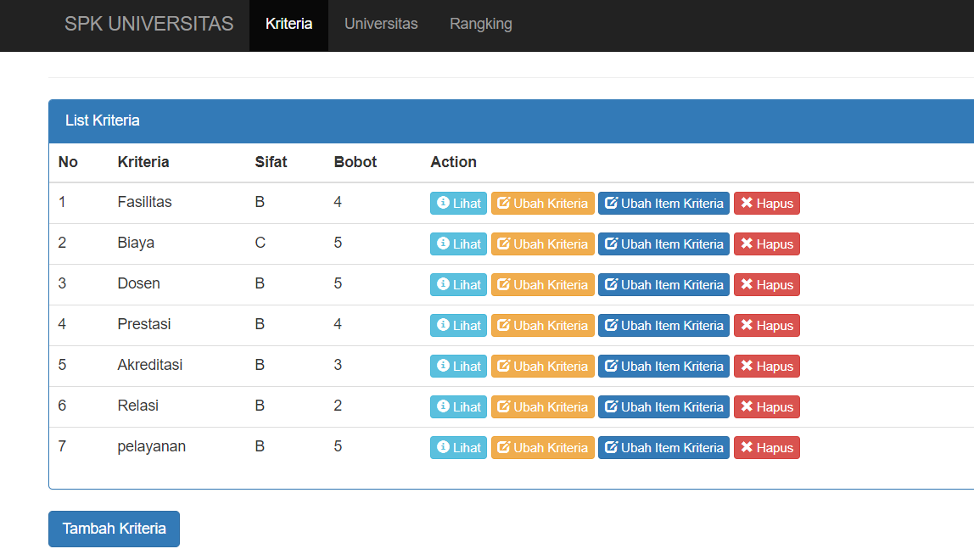Click the Hapus button for Fasilitas
The height and width of the screenshot is (560, 974).
(x=766, y=203)
